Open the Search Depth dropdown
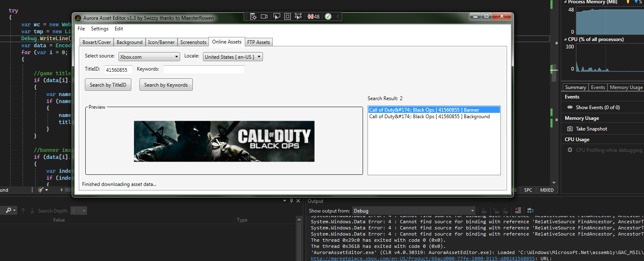 pos(79,211)
